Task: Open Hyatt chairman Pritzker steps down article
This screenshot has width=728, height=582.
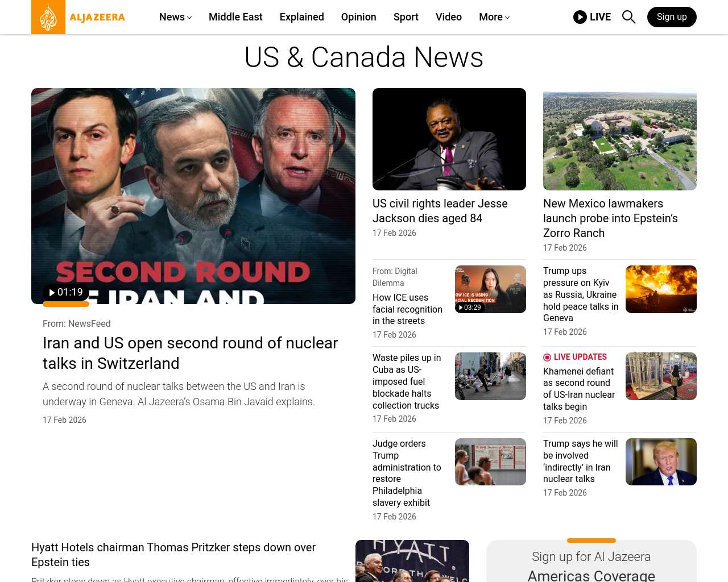Action: pyautogui.click(x=173, y=554)
